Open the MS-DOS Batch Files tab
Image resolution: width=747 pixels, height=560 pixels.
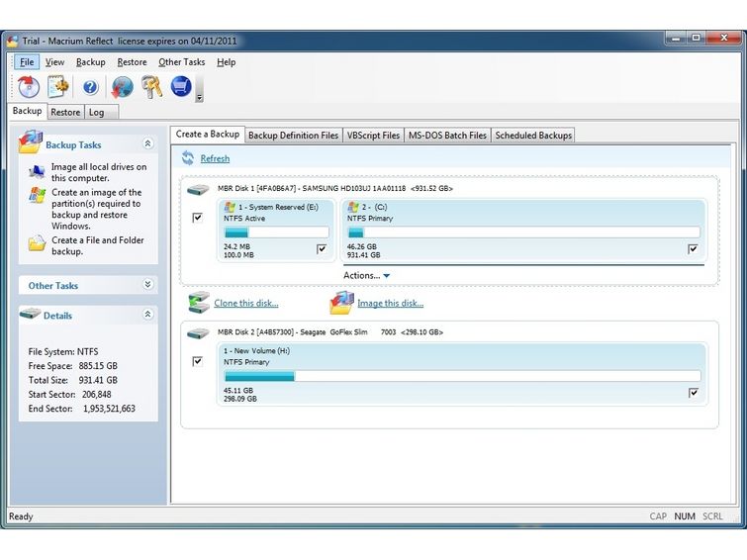pos(447,136)
